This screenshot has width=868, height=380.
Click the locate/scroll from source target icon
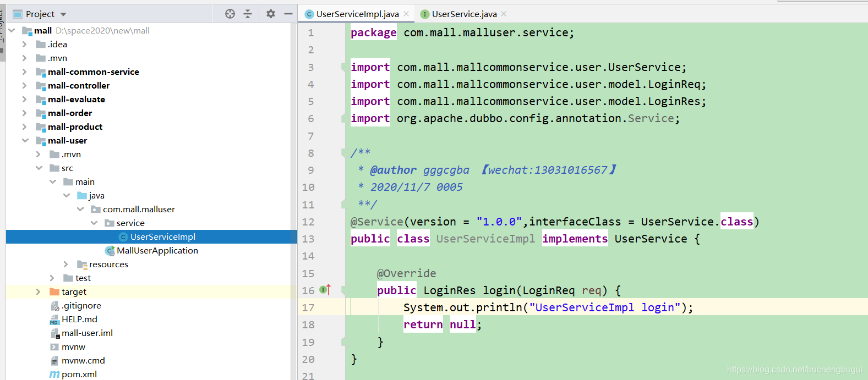[x=230, y=14]
